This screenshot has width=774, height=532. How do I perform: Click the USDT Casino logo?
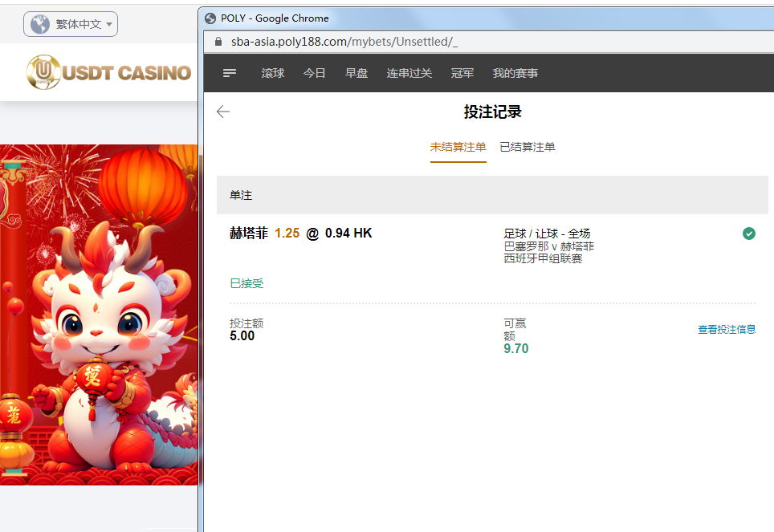pos(108,72)
